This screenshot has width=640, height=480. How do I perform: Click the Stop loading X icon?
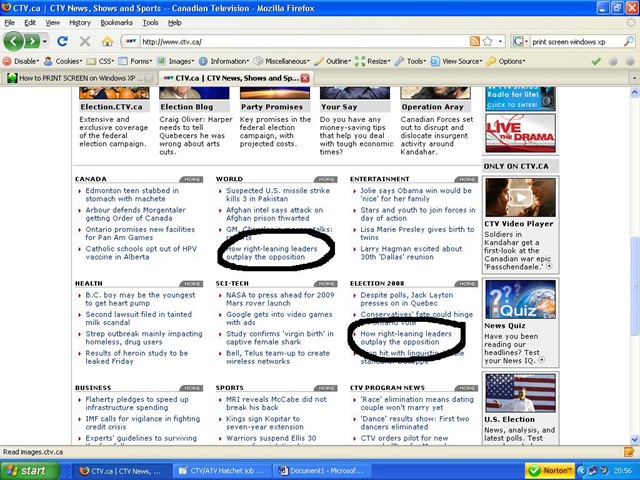tap(85, 41)
